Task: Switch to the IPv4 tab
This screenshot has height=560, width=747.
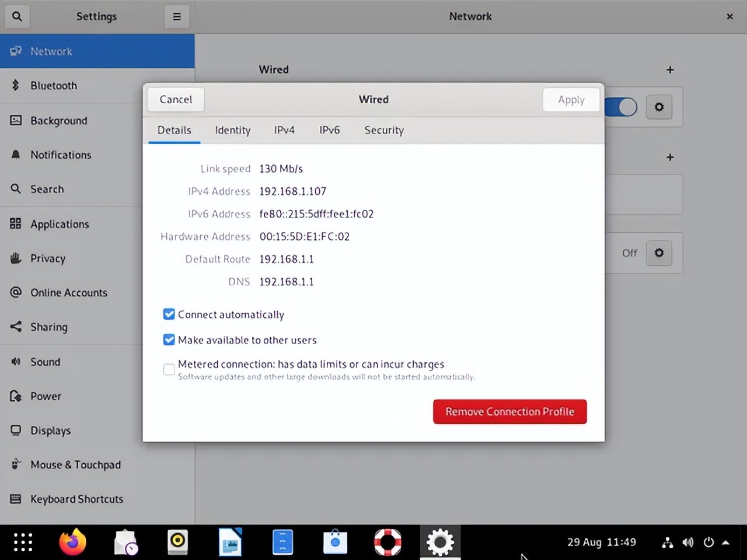Action: (x=284, y=130)
